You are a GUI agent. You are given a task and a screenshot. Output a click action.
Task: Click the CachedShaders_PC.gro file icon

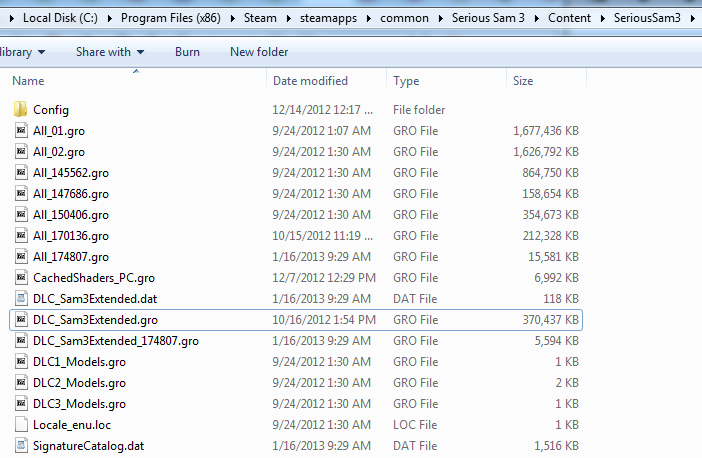(x=22, y=278)
